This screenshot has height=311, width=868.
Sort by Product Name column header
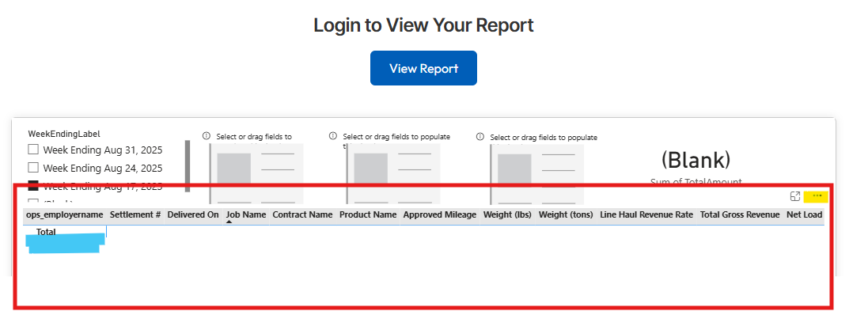368,214
